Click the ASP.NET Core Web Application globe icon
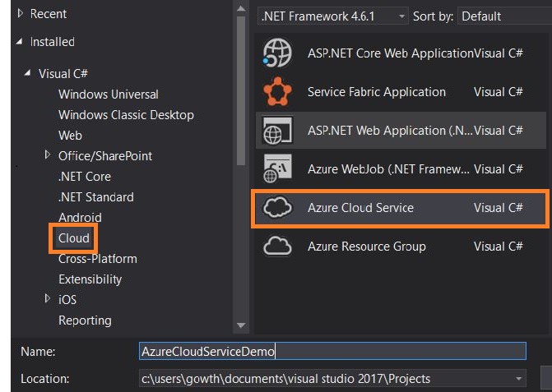The height and width of the screenshot is (392, 552). coord(276,53)
